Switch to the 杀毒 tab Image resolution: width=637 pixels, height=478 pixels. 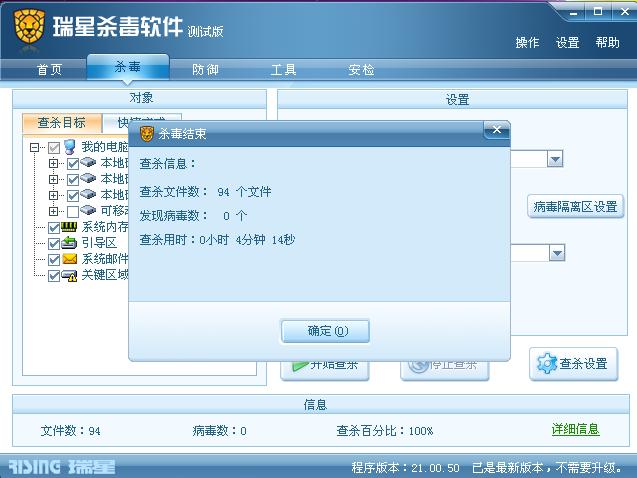click(x=128, y=67)
